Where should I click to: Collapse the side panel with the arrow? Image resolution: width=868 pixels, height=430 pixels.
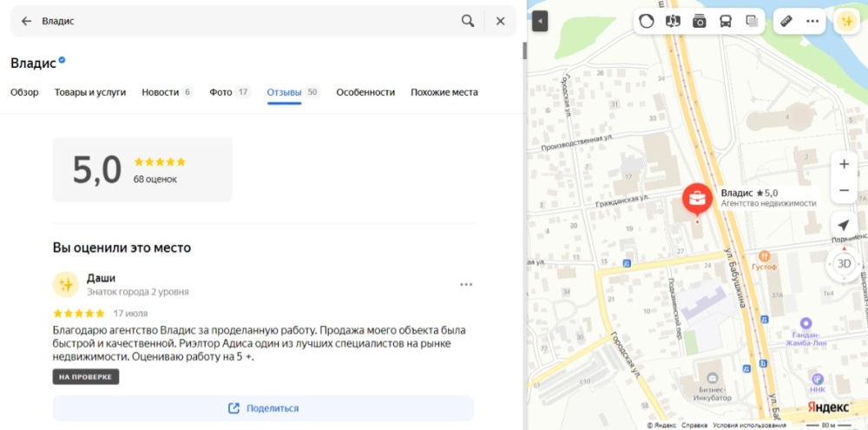coord(540,22)
